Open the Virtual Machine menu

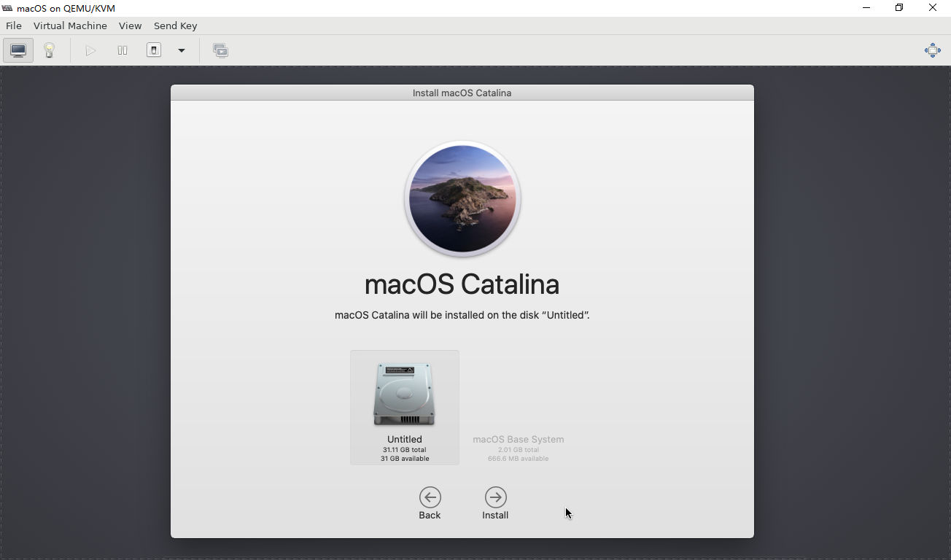pos(70,26)
